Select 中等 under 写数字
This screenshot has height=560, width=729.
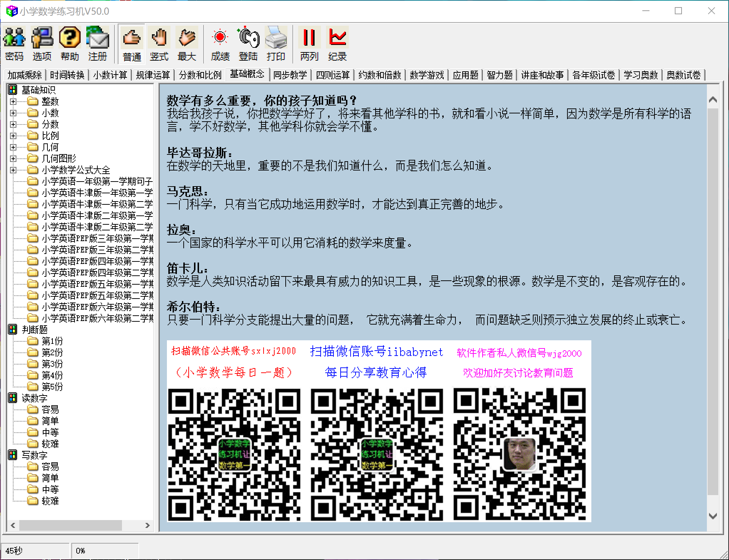(50, 489)
